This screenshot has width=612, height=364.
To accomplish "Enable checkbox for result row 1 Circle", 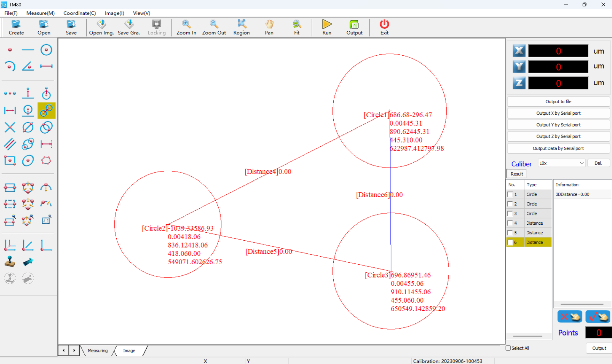I will coord(510,194).
